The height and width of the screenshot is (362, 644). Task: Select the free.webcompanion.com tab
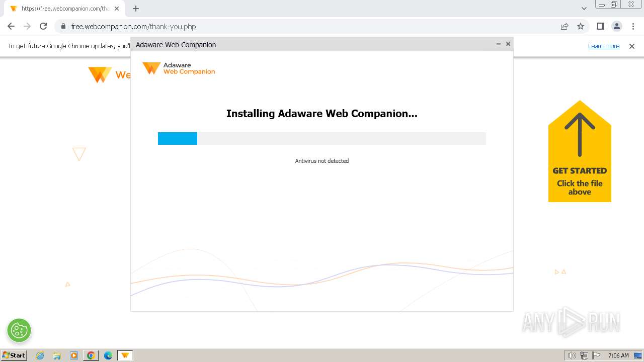click(x=64, y=9)
